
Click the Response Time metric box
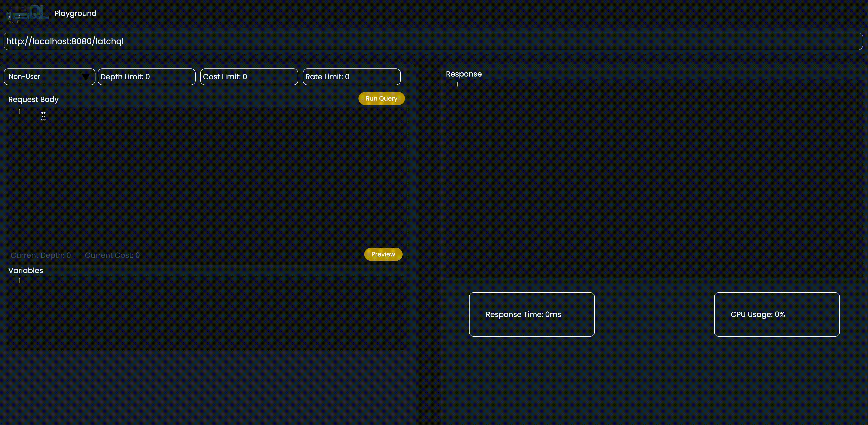(x=531, y=314)
